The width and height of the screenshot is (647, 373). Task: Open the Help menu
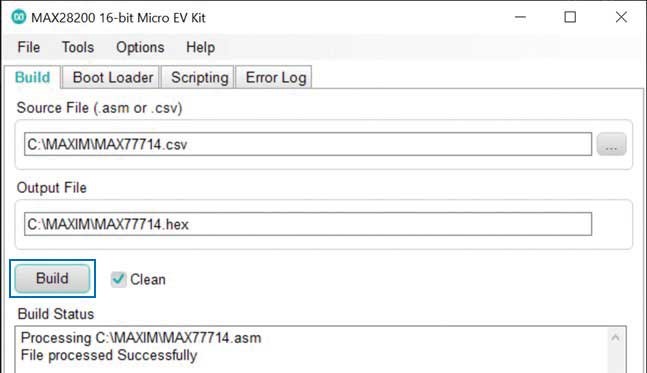click(x=200, y=47)
